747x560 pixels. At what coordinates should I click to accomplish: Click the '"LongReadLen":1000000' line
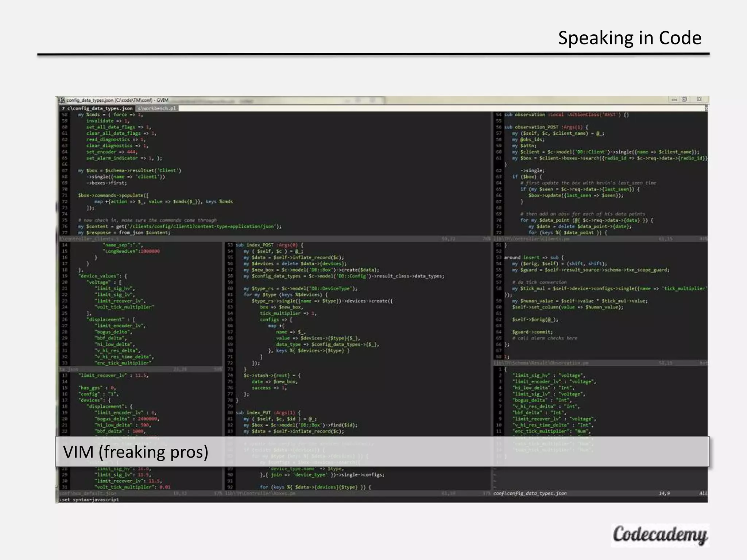[x=131, y=251]
